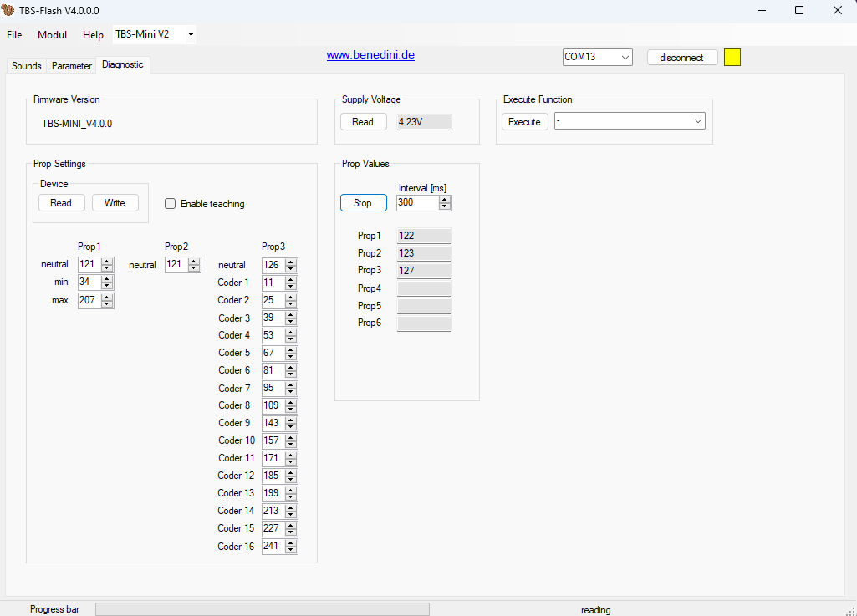Increase Coder 12 value with up arrow

tap(291, 472)
